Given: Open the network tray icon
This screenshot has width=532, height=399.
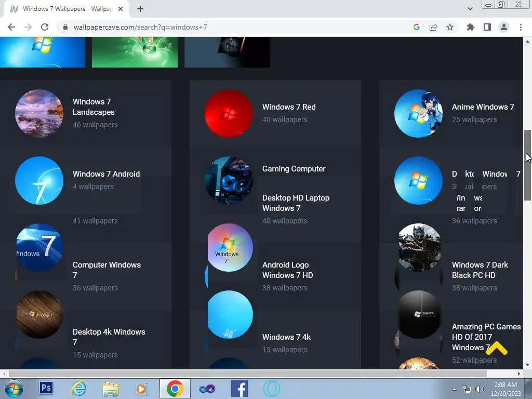Looking at the screenshot, I should pos(467,389).
